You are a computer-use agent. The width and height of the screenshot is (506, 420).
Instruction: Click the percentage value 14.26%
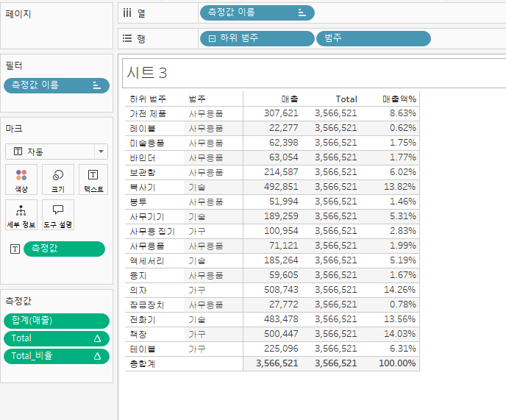400,290
